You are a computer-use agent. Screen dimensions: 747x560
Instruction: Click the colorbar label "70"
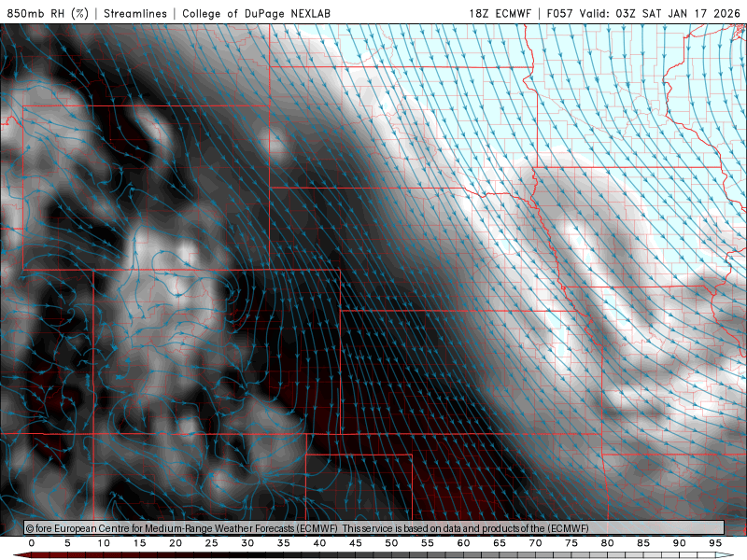[535, 543]
